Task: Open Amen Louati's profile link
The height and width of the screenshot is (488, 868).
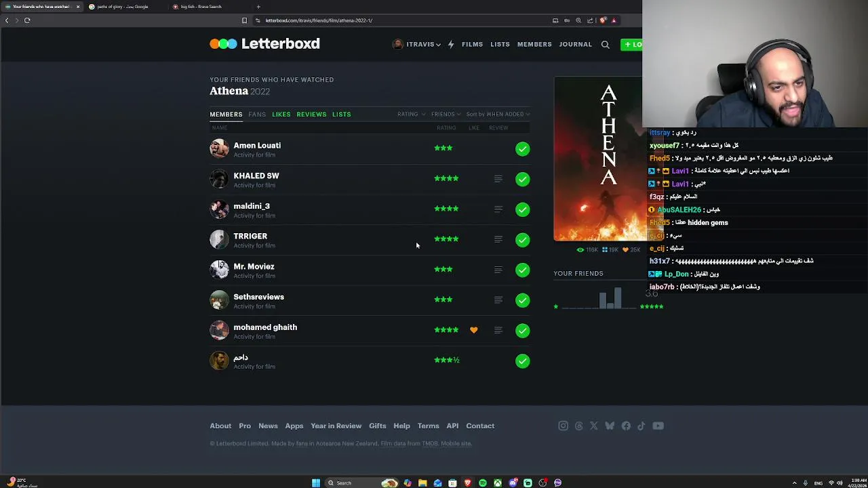Action: (x=257, y=145)
